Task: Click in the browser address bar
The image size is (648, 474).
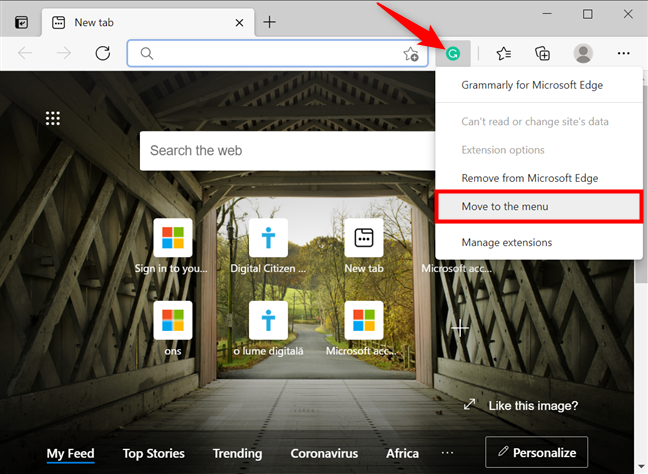Action: coord(277,53)
